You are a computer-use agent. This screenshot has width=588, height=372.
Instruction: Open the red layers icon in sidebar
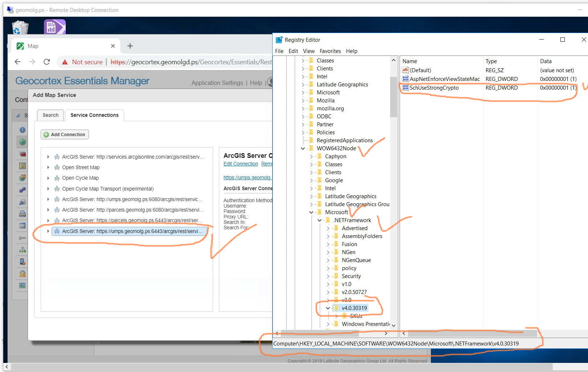23,154
